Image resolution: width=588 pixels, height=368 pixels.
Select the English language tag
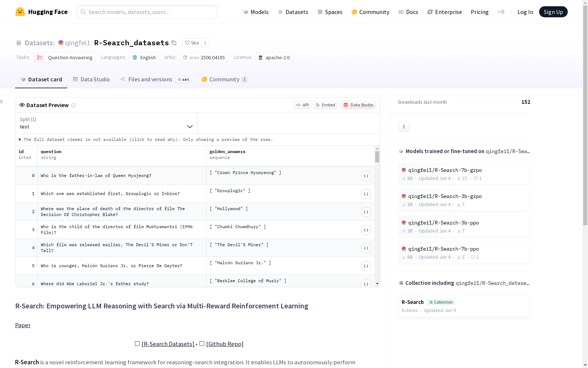point(144,57)
